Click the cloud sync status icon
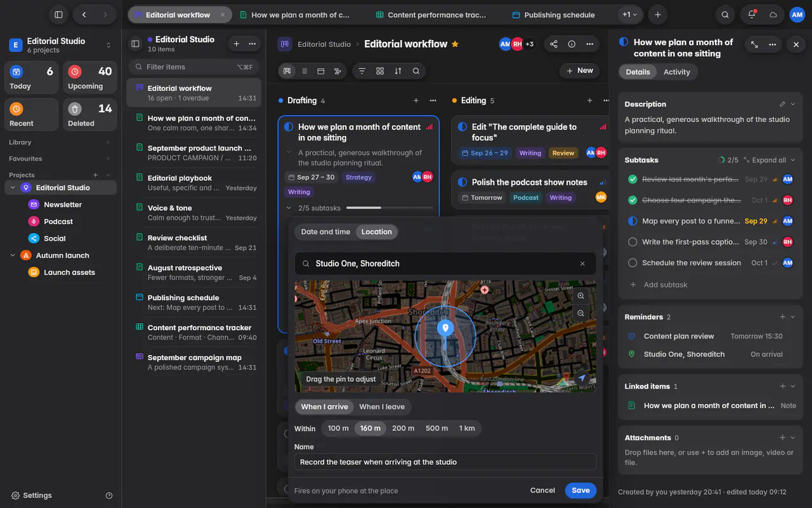 point(773,15)
